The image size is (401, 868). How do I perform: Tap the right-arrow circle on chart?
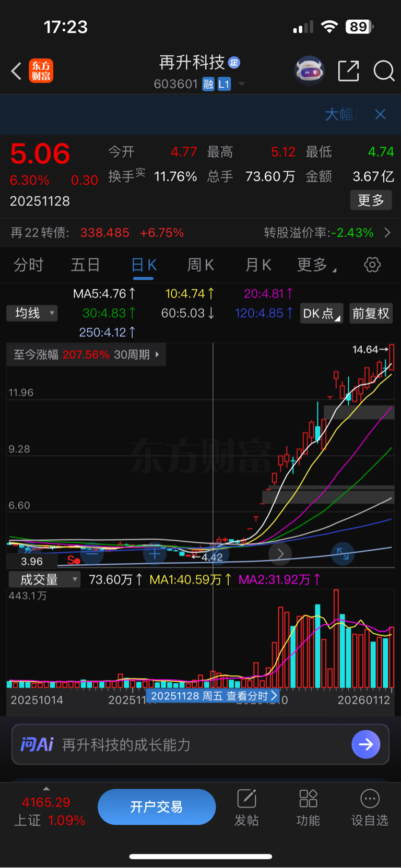click(280, 554)
